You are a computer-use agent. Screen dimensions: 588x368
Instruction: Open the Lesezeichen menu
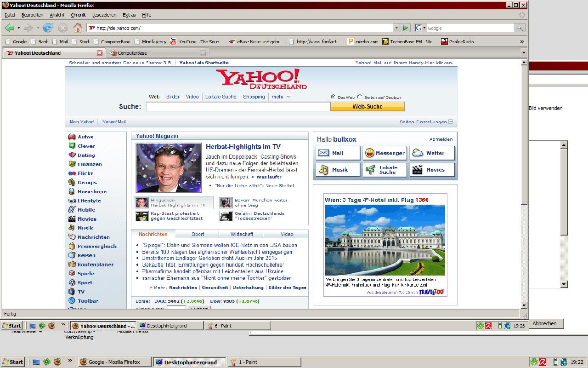104,15
